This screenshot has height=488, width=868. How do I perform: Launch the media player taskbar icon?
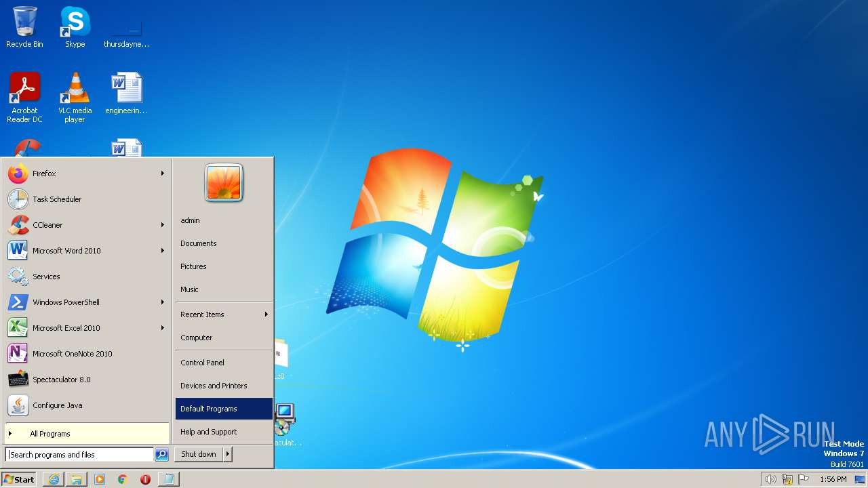[x=100, y=479]
